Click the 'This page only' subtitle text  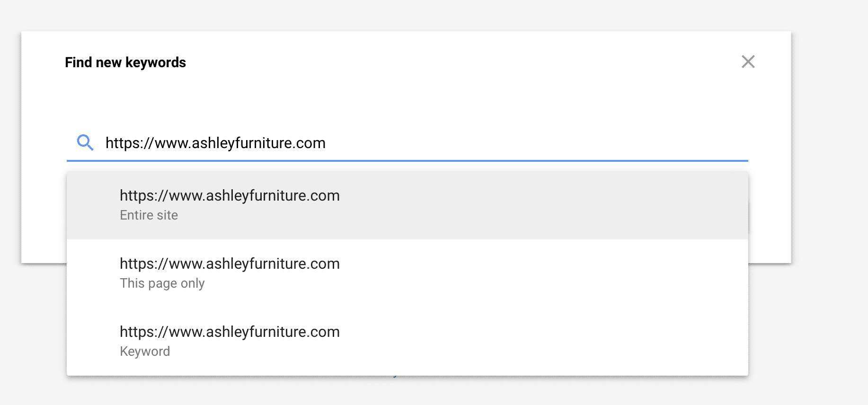click(162, 283)
